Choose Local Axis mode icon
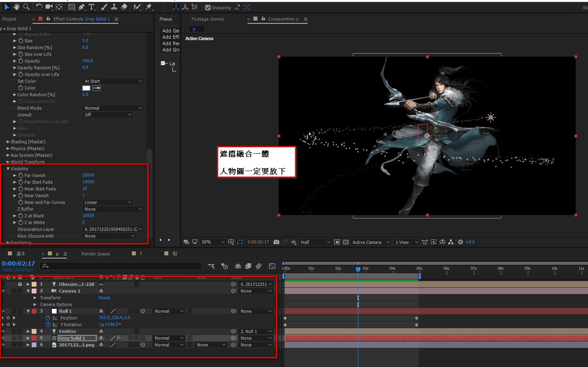Image resolution: width=588 pixels, height=367 pixels. pyautogui.click(x=176, y=7)
